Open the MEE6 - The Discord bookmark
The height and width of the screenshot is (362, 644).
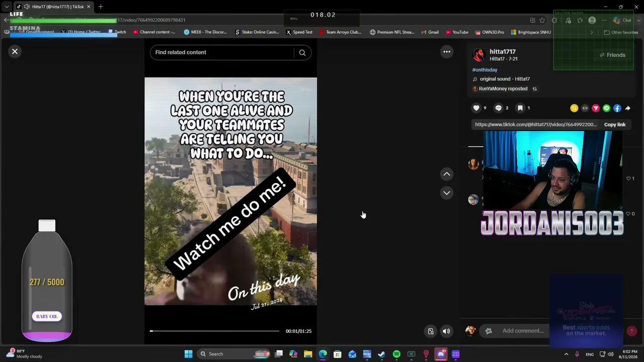205,32
